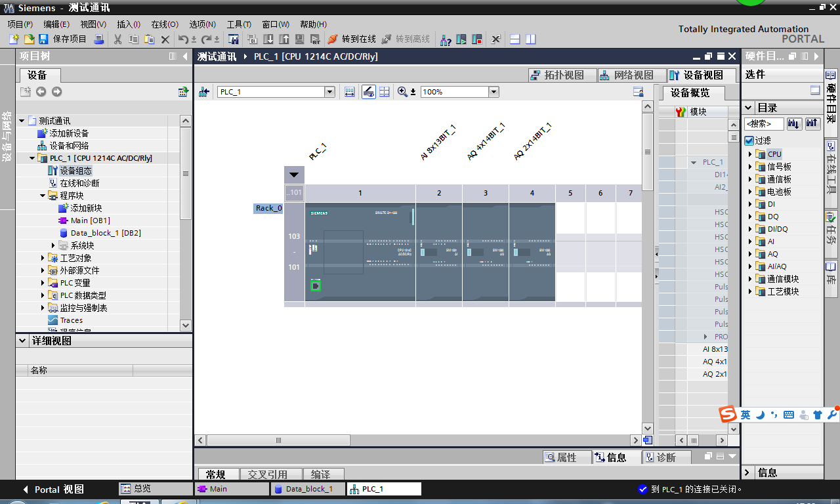Click the split editor vertically icon
The height and width of the screenshot is (504, 840).
pyautogui.click(x=531, y=39)
